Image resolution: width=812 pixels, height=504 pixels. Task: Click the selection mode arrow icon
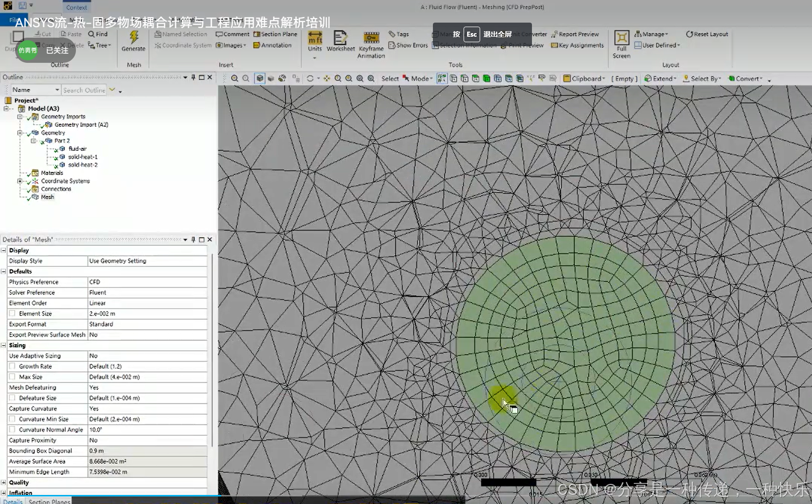click(406, 78)
